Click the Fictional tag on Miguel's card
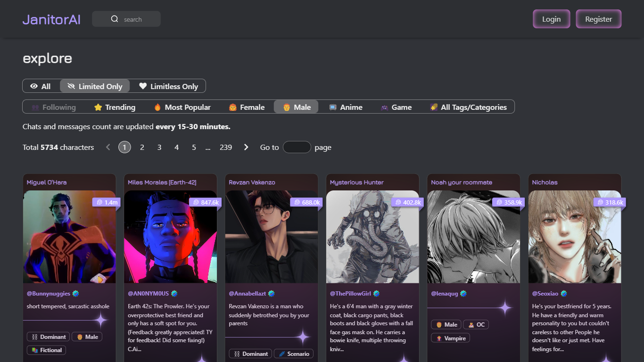This screenshot has width=644, height=362. pyautogui.click(x=47, y=350)
